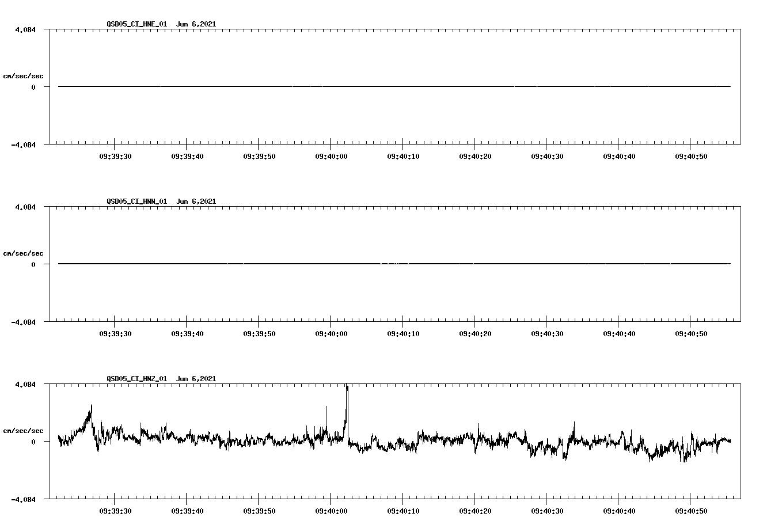Image resolution: width=782 pixels, height=532 pixels.
Task: Click the flat trace line in HNN plot
Action: 394,264
